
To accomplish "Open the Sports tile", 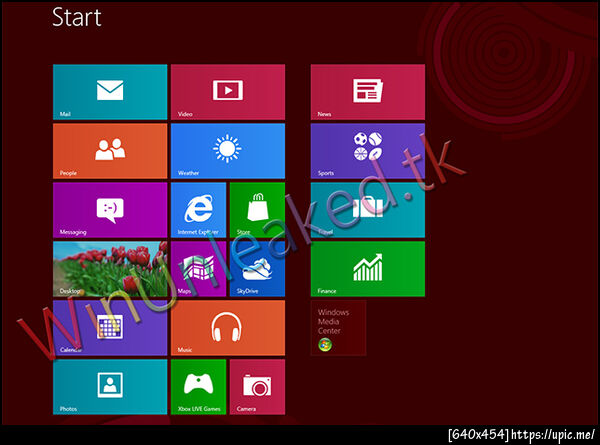I will coord(368,151).
